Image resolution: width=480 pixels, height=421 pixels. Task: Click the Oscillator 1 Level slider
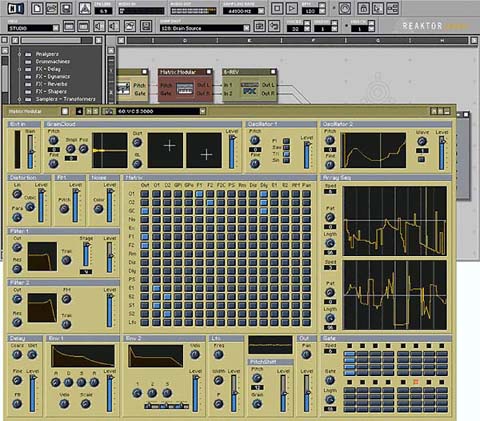(x=306, y=154)
